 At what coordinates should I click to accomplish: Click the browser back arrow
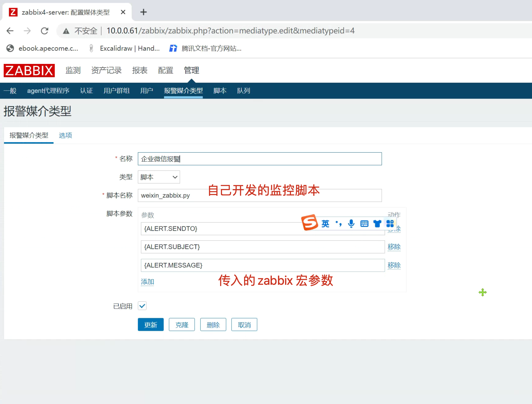pos(10,31)
